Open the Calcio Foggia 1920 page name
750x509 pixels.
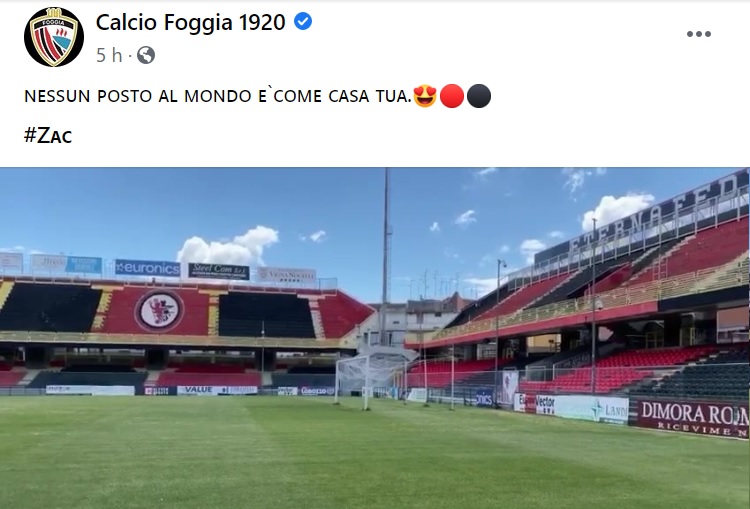point(190,22)
